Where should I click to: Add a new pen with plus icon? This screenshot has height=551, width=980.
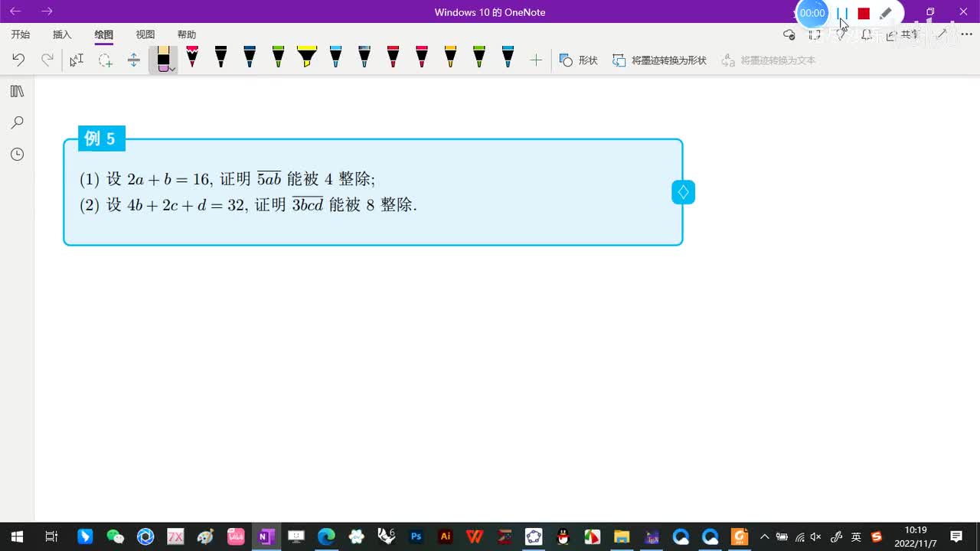click(x=536, y=60)
